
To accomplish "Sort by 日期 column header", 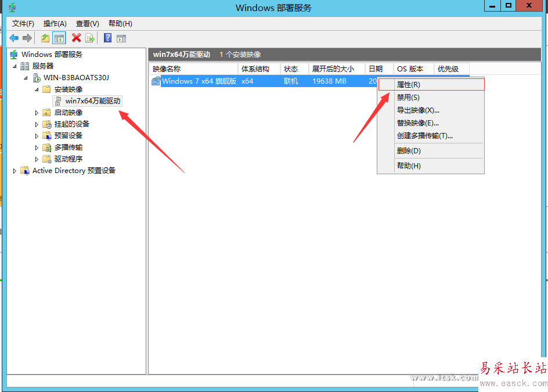I will coord(379,69).
